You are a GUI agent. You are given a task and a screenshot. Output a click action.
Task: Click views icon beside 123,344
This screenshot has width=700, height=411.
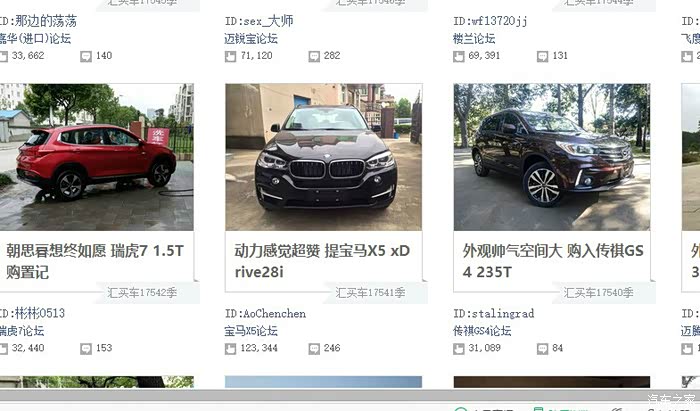tap(230, 349)
